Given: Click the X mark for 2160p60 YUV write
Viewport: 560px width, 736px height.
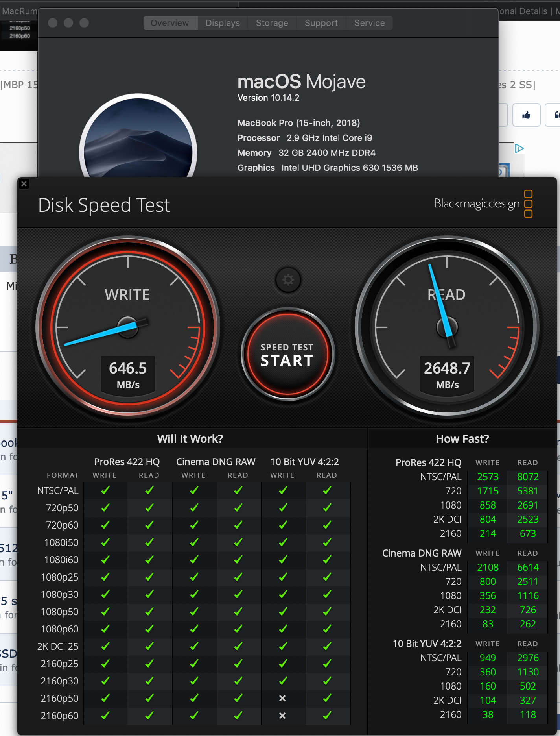Looking at the screenshot, I should point(282,716).
